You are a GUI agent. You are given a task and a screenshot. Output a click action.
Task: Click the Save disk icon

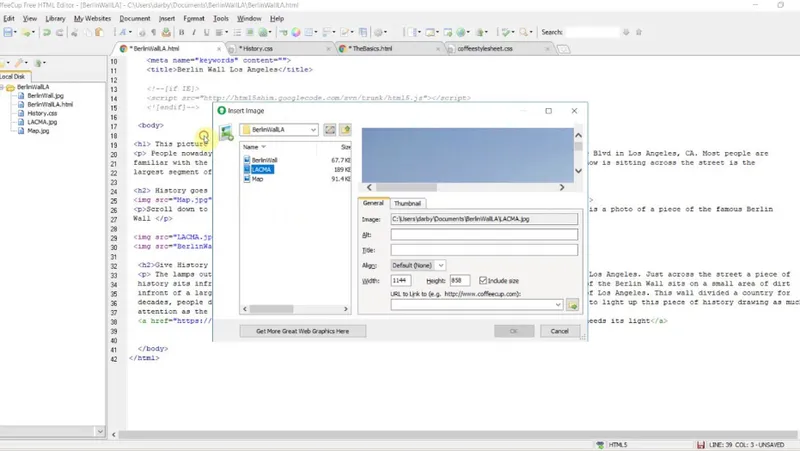(8, 32)
